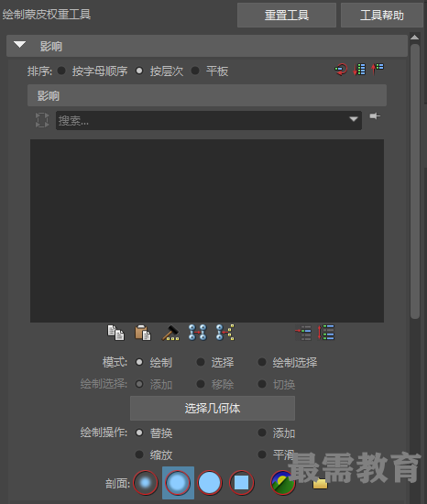
Task: Choose Smooth (平滑) paint operation
Action: tap(262, 455)
